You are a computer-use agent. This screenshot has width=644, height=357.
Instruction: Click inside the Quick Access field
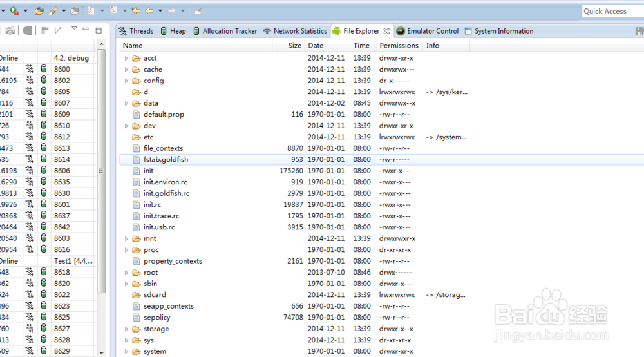click(613, 11)
